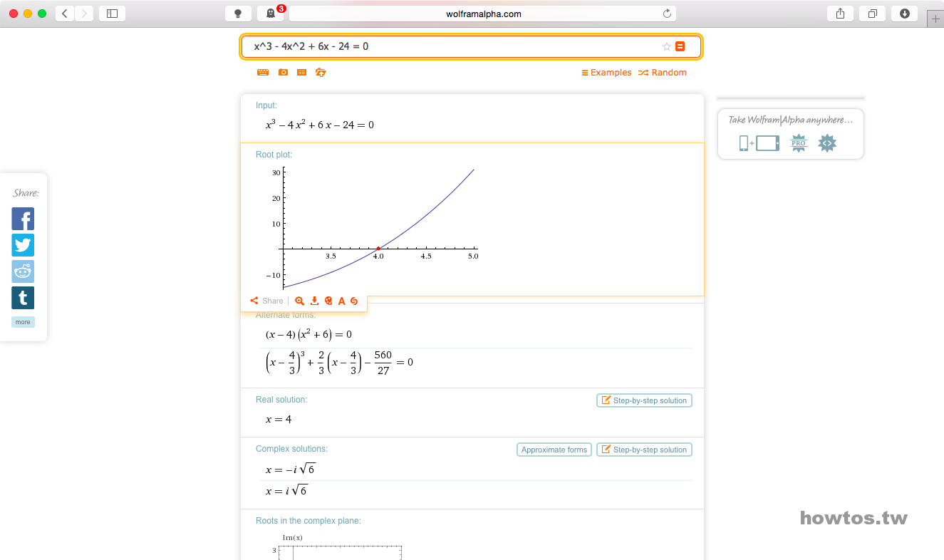This screenshot has width=944, height=560.
Task: Click the mobile and tablet apps icon
Action: tap(759, 143)
